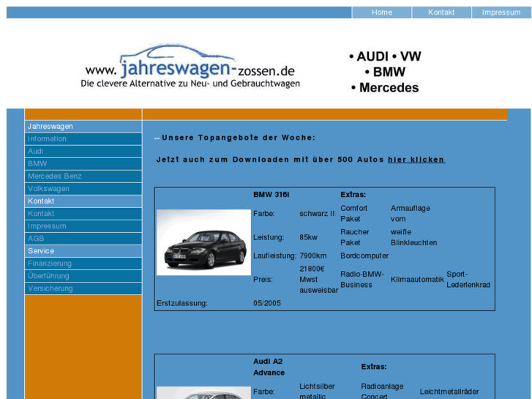The width and height of the screenshot is (532, 399).
Task: Open the Kontakt sub-link under Kontakt heading
Action: (x=83, y=214)
